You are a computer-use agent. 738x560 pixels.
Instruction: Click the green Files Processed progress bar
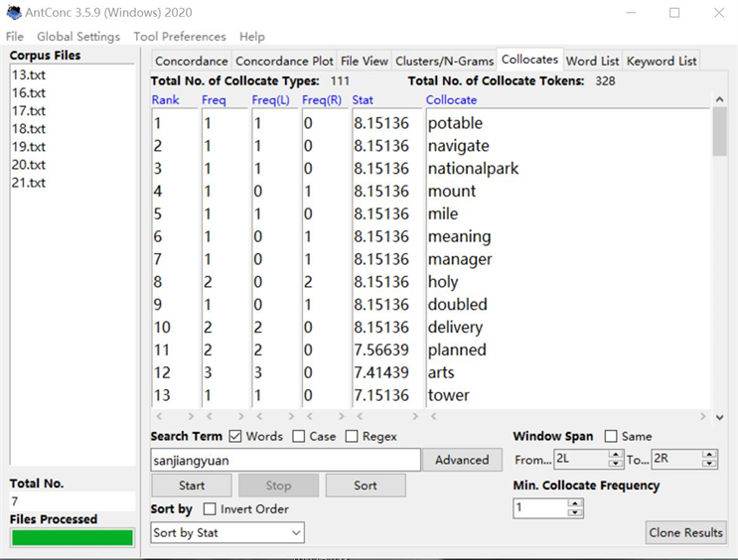tap(72, 537)
